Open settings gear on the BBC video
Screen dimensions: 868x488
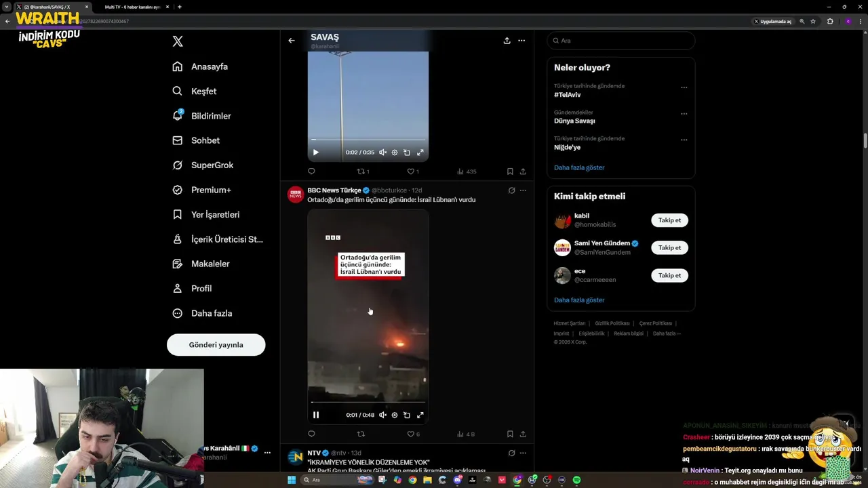395,415
